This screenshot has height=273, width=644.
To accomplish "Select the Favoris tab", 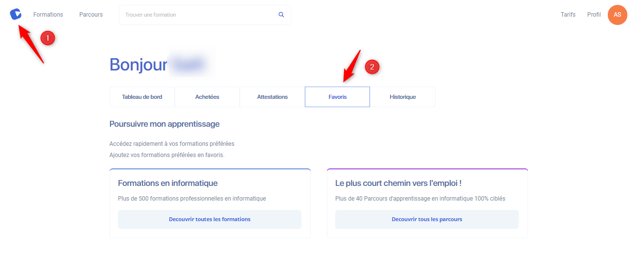I will (338, 97).
